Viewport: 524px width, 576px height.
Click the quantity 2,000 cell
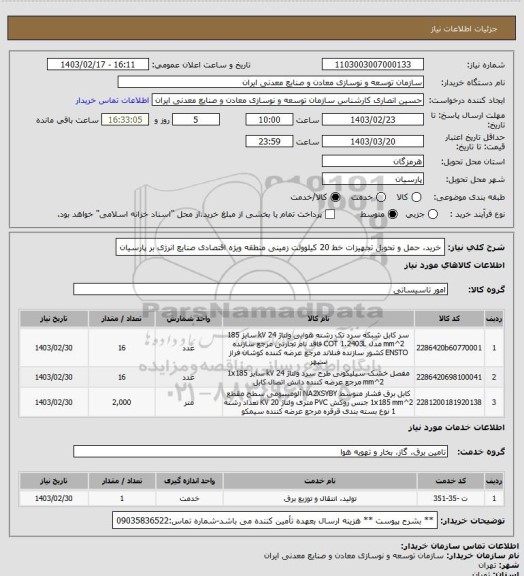[122, 402]
